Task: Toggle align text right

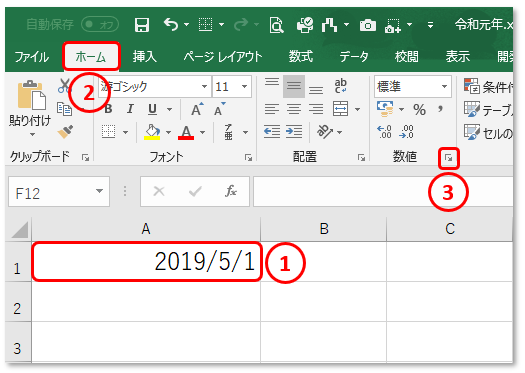Action: [x=316, y=109]
